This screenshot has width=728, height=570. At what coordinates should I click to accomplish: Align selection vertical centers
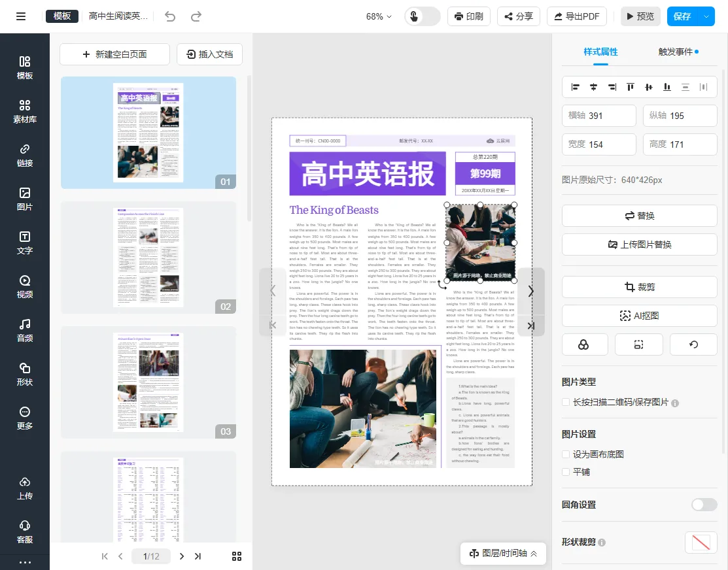pos(649,87)
